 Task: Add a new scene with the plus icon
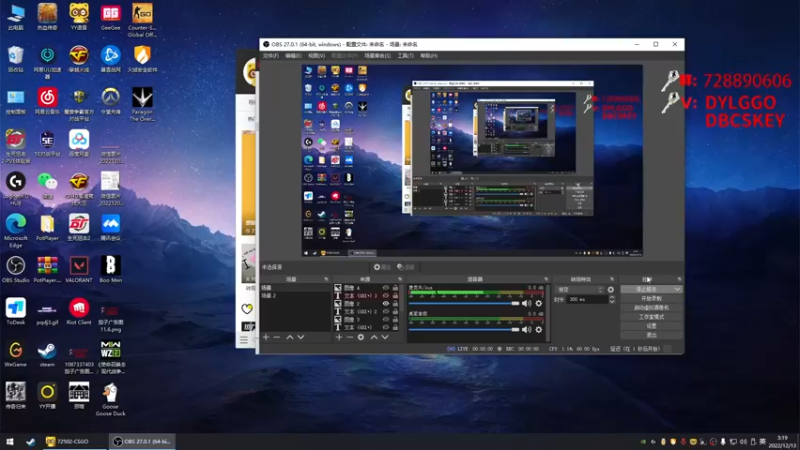[266, 337]
